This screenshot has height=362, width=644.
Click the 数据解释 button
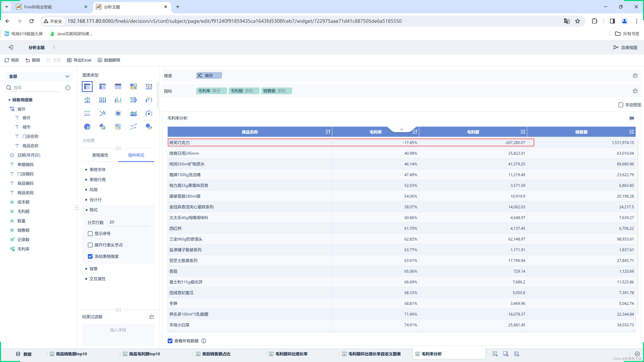(109, 60)
